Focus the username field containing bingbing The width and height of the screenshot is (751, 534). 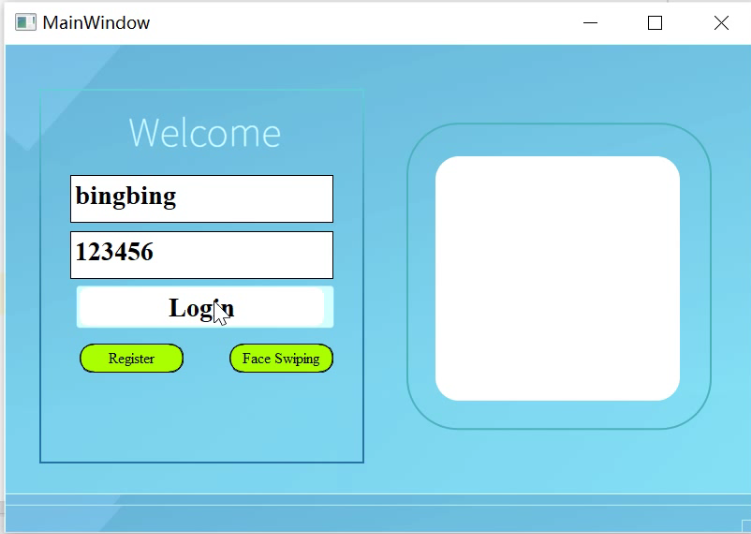[x=202, y=199]
